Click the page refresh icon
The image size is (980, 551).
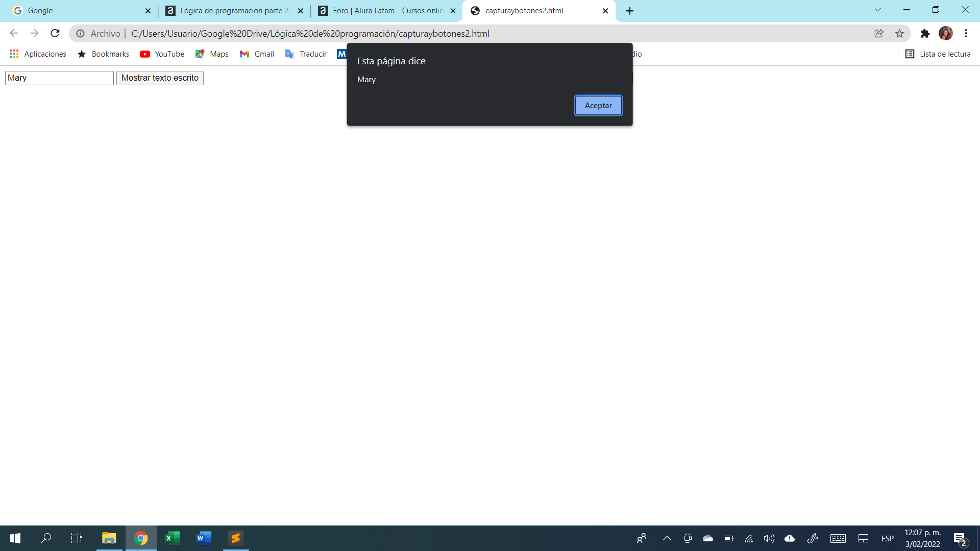point(56,34)
